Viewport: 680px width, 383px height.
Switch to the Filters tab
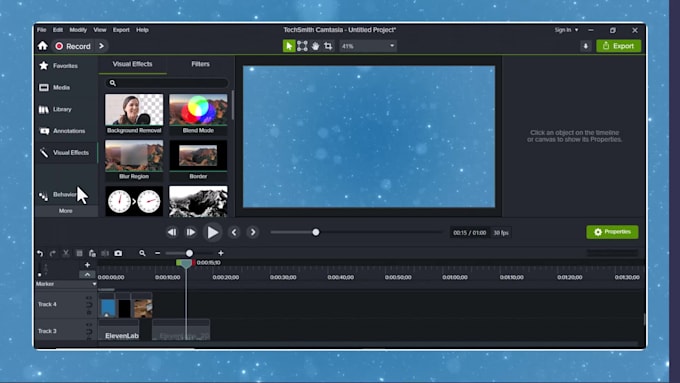(200, 64)
